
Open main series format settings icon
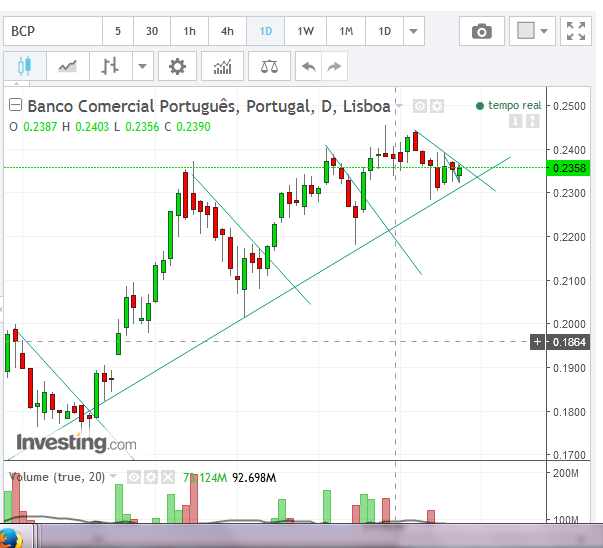click(437, 106)
